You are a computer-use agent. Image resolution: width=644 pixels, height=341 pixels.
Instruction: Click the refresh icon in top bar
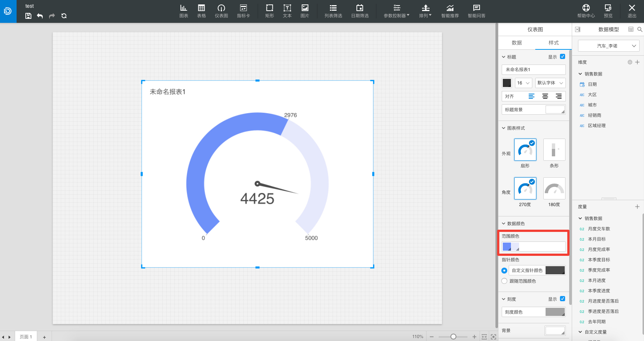click(64, 16)
